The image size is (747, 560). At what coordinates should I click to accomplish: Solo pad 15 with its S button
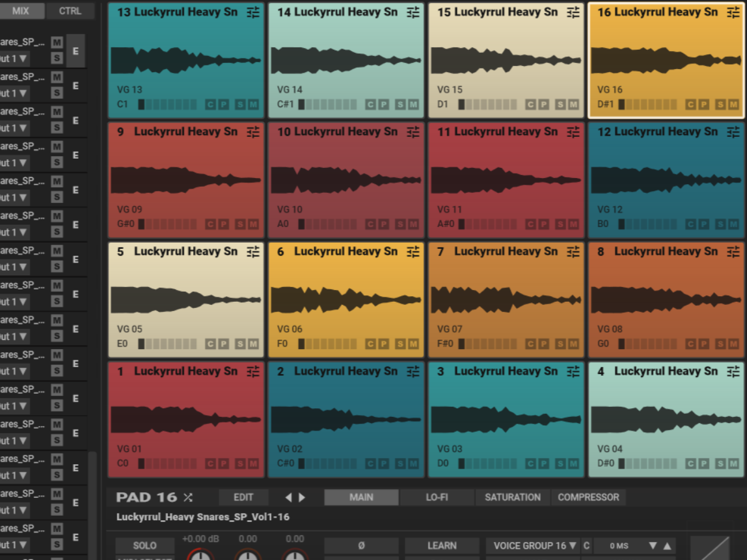[x=560, y=105]
